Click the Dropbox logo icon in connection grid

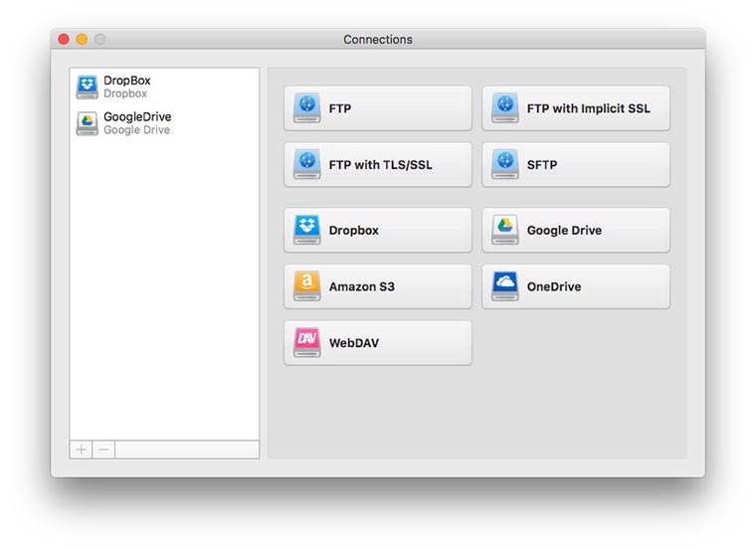(x=307, y=230)
